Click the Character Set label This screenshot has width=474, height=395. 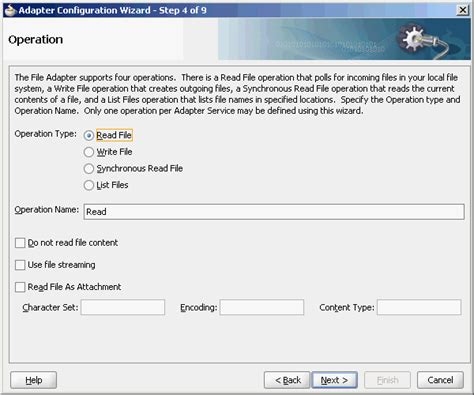(x=50, y=307)
